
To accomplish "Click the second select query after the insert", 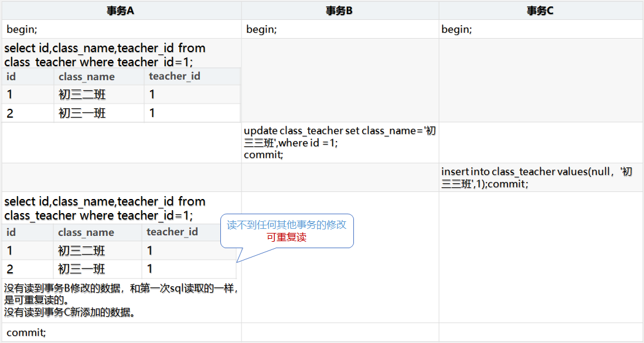I will [x=105, y=208].
